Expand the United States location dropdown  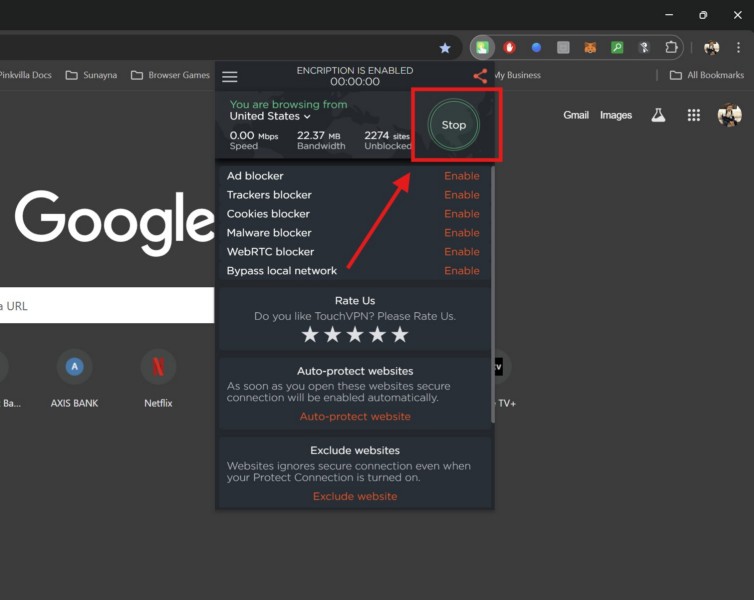coord(270,116)
